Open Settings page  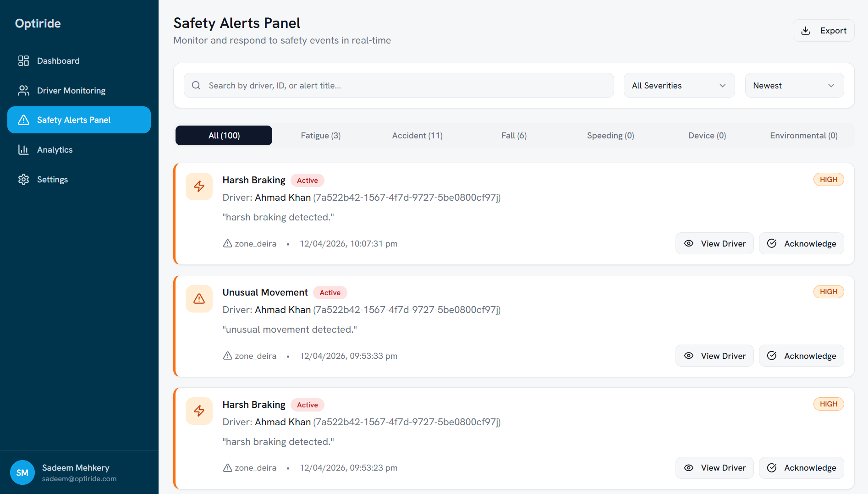click(79, 179)
